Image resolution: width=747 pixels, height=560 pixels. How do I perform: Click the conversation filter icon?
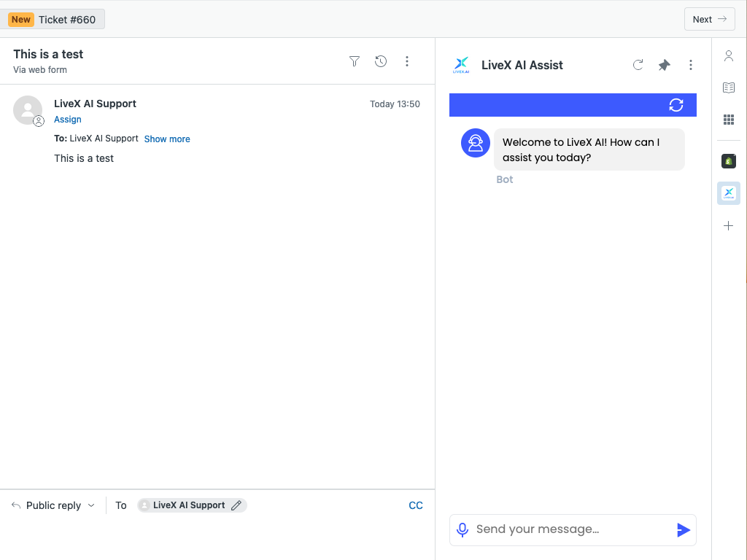point(355,62)
